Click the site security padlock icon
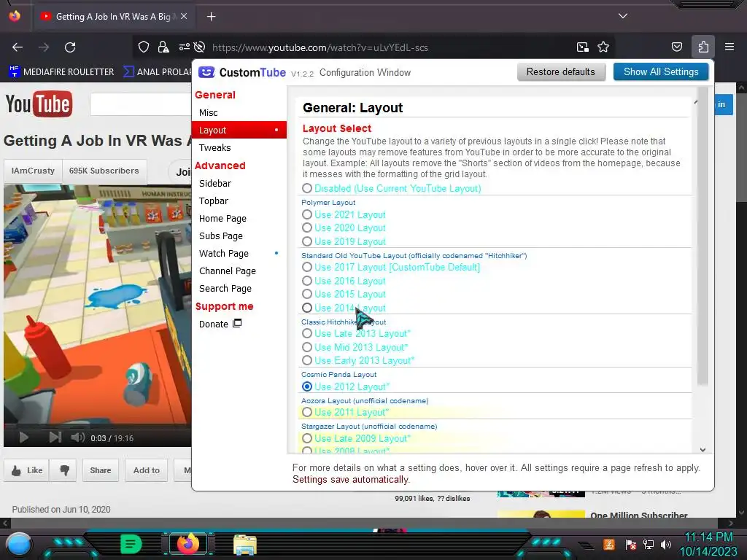747x560 pixels. pos(163,47)
